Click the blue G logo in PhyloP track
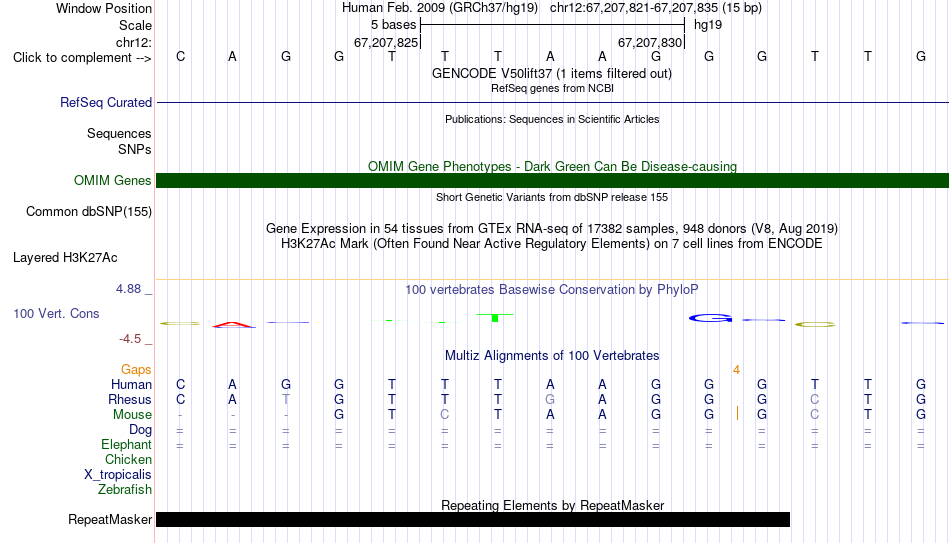This screenshot has width=950, height=543. pos(710,318)
